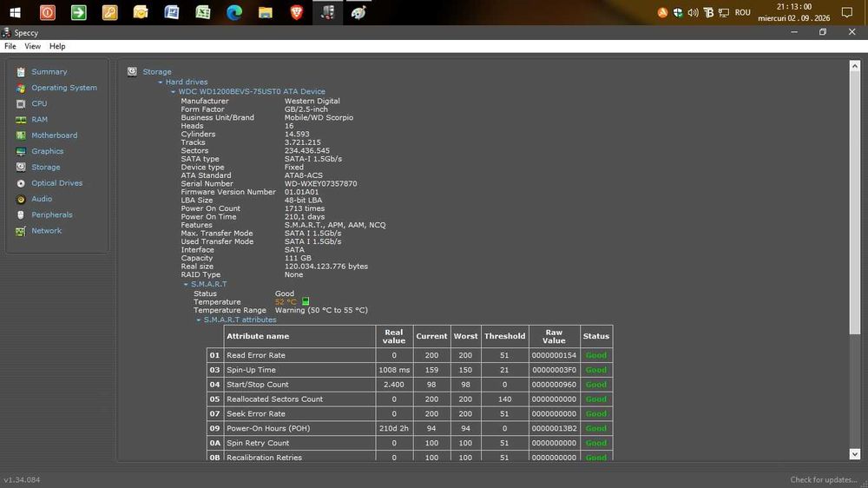Click the Windows Security shield tray icon
The height and width of the screenshot is (488, 868).
(678, 12)
